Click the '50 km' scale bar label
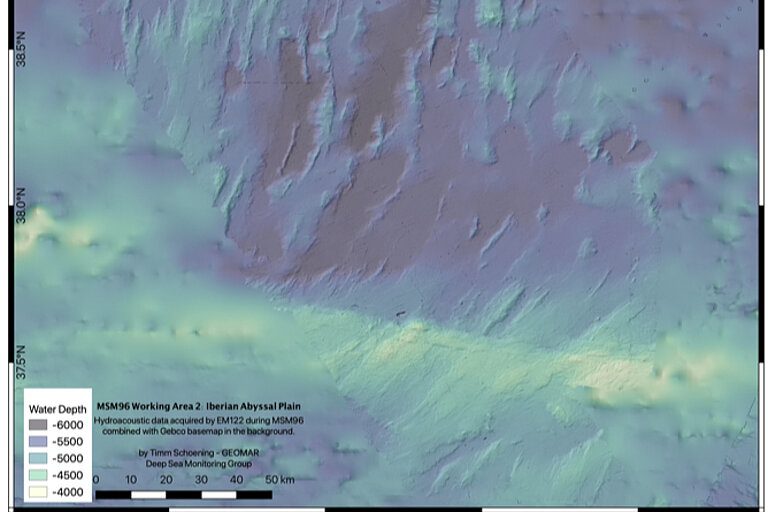The height and width of the screenshot is (512, 768). pyautogui.click(x=280, y=480)
